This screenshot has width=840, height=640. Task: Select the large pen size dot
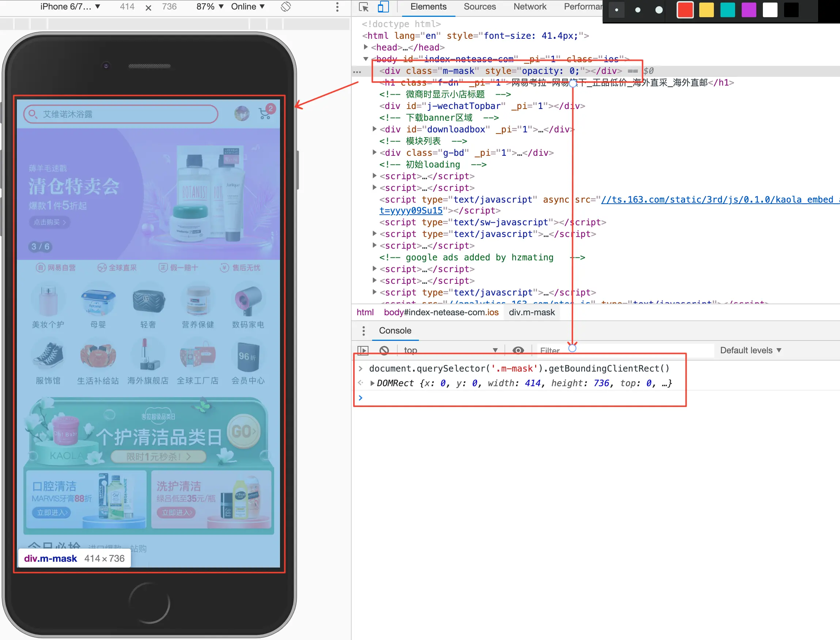pyautogui.click(x=659, y=10)
